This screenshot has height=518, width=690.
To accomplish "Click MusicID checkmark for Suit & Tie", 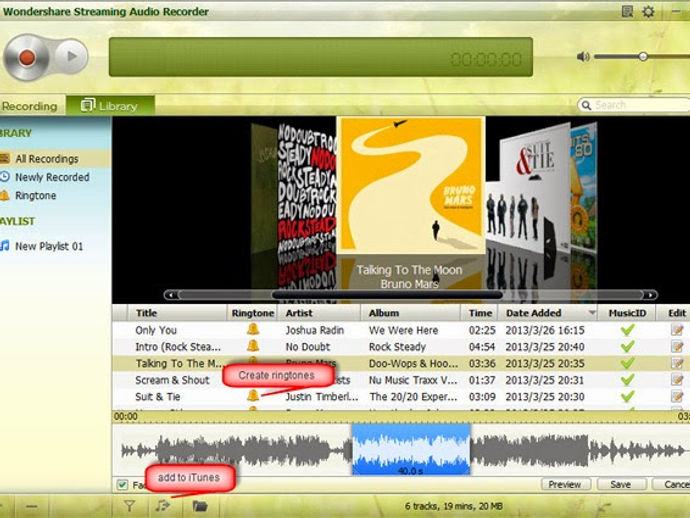I will [628, 397].
